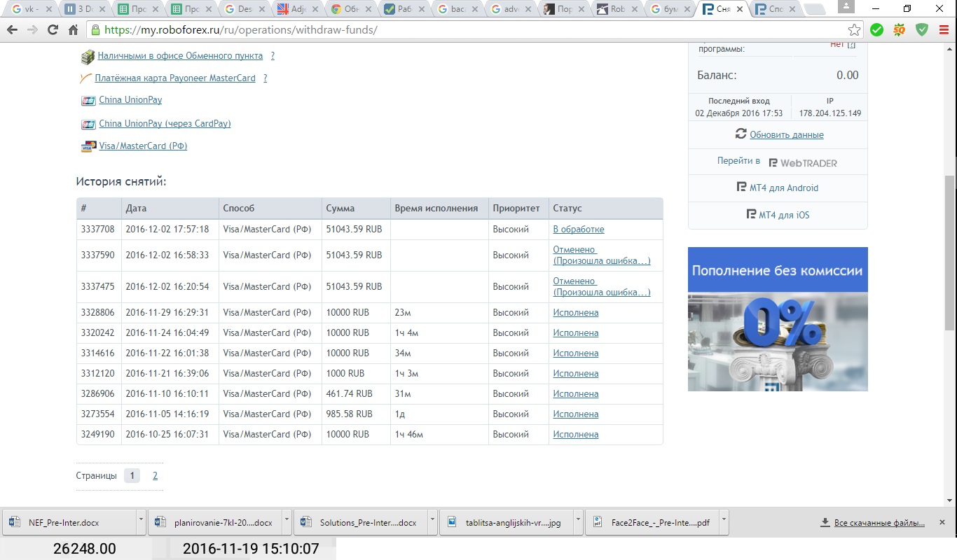Expand options for tablitsa-anglijskih jpg download
The image size is (957, 560).
click(x=578, y=521)
